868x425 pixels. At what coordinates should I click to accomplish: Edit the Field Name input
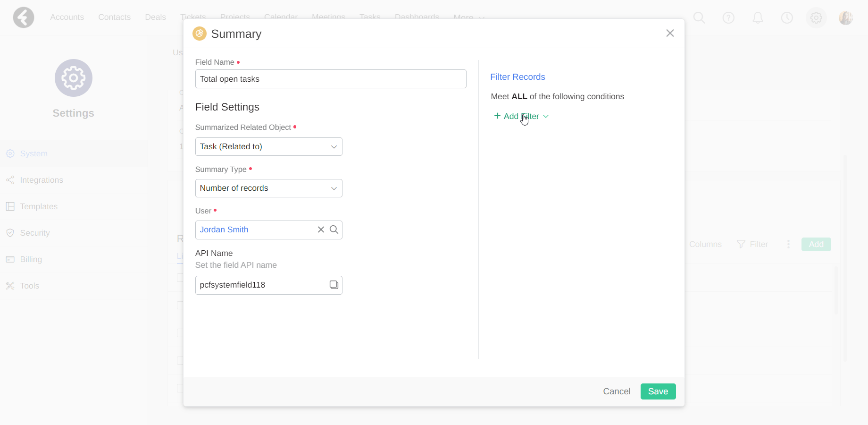click(331, 79)
